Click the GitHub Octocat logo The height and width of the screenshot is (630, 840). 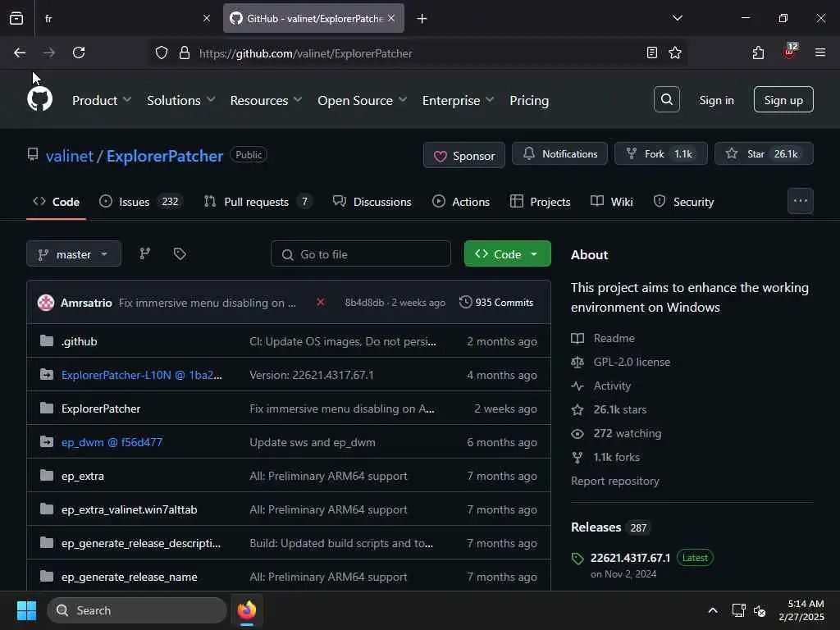click(39, 99)
